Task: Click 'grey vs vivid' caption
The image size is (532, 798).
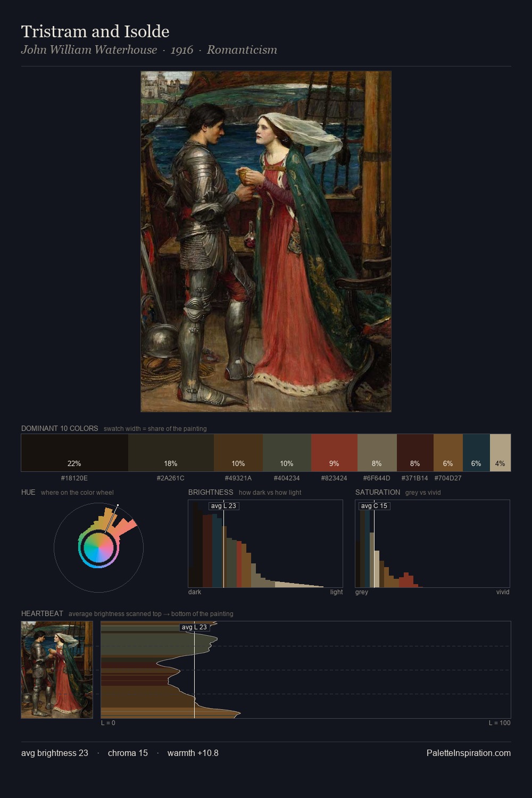Action: pyautogui.click(x=423, y=493)
